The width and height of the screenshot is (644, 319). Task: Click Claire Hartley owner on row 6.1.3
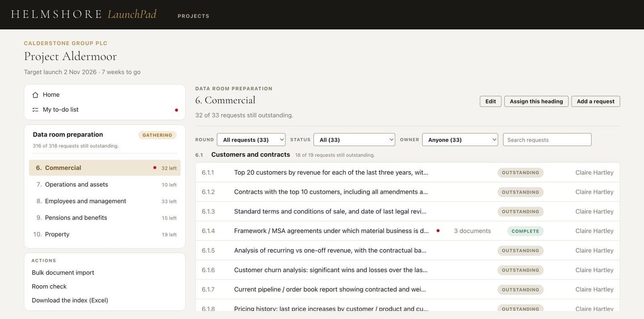click(594, 211)
